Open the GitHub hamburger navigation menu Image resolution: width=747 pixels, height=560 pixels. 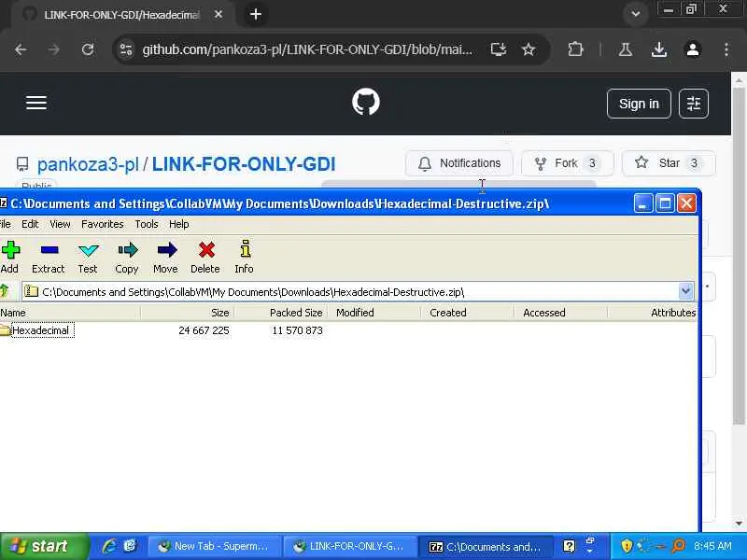click(36, 103)
